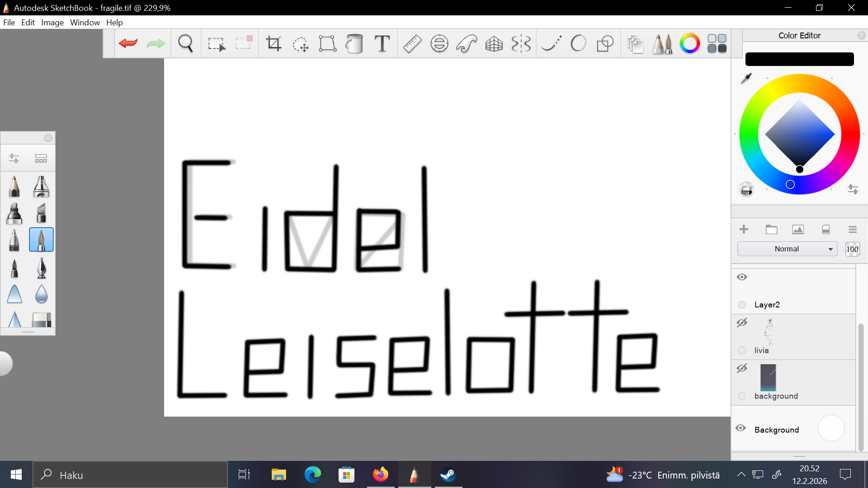Activate the Text tool
The image size is (868, 488).
coord(382,43)
